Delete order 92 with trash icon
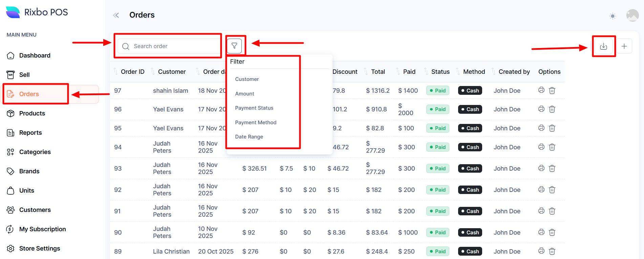The image size is (644, 259). click(552, 190)
